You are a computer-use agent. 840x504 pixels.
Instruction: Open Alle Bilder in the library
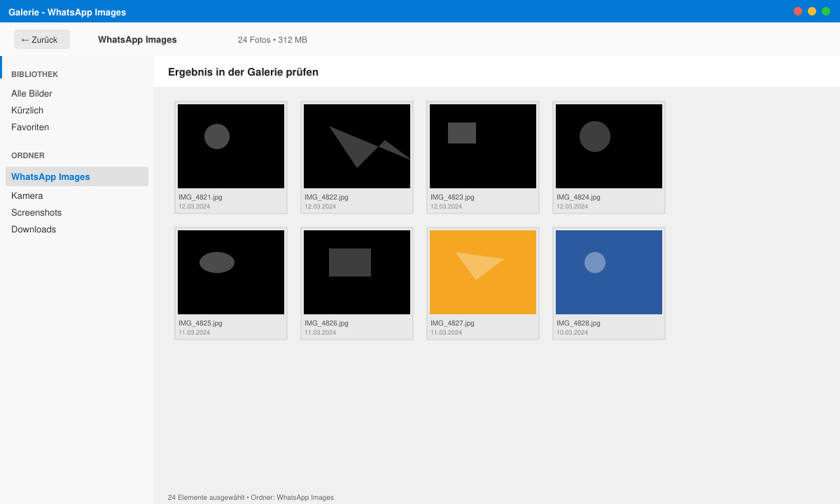point(31,93)
